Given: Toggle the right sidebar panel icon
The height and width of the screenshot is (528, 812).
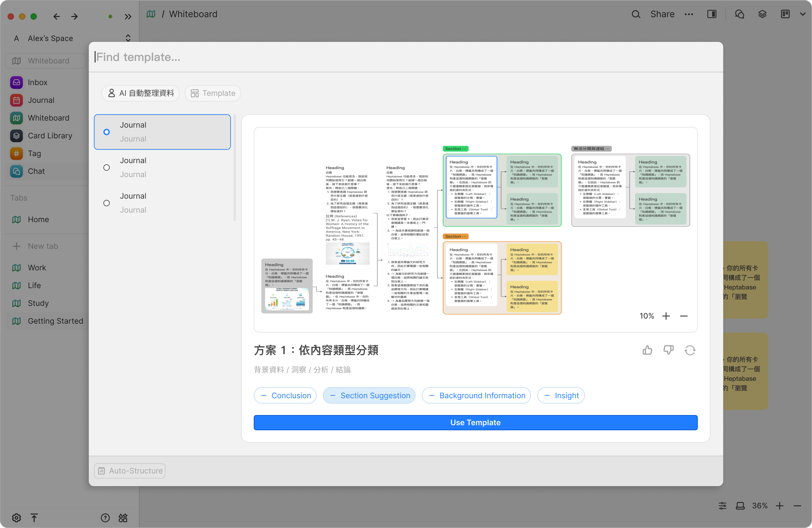Looking at the screenshot, I should tap(712, 14).
